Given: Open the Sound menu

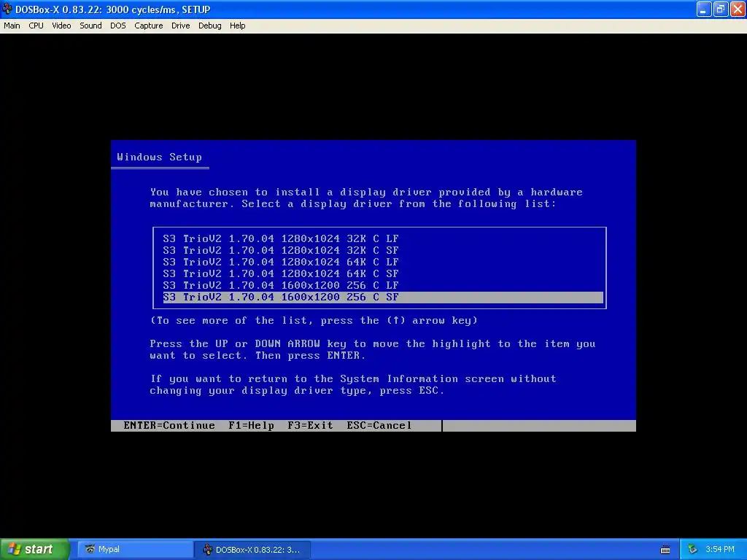Looking at the screenshot, I should tap(90, 26).
